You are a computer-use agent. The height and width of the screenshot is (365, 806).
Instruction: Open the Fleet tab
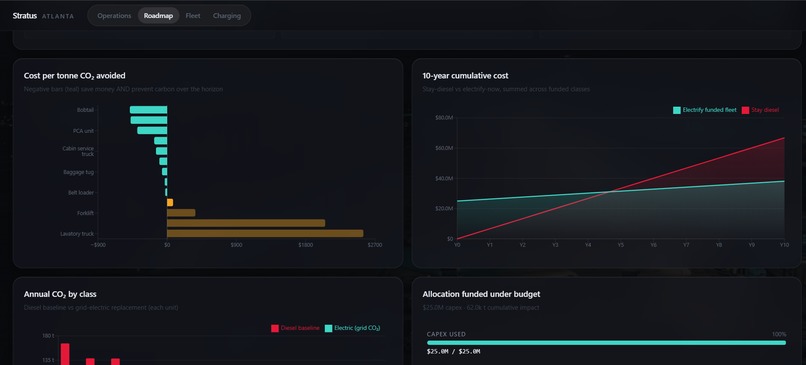click(193, 16)
